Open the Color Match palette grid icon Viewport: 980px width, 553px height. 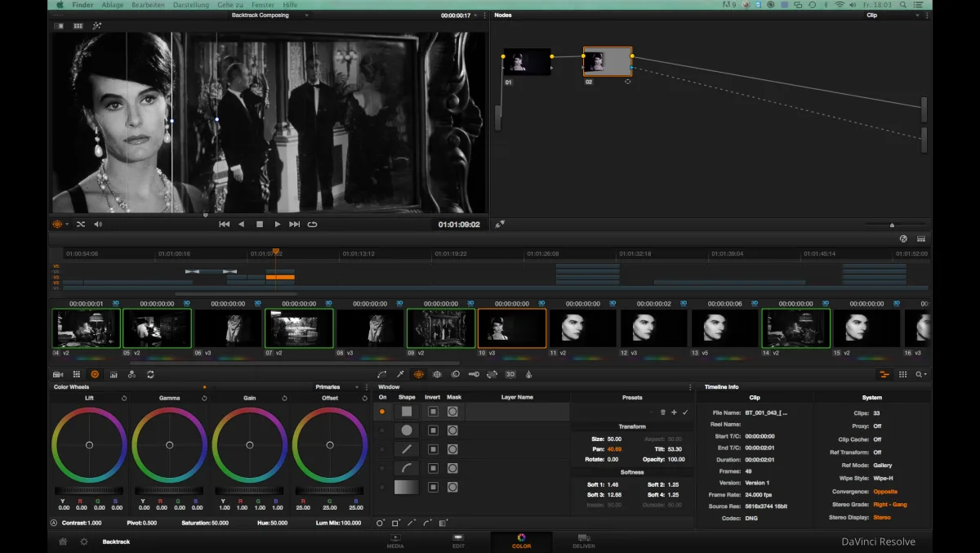pyautogui.click(x=77, y=374)
